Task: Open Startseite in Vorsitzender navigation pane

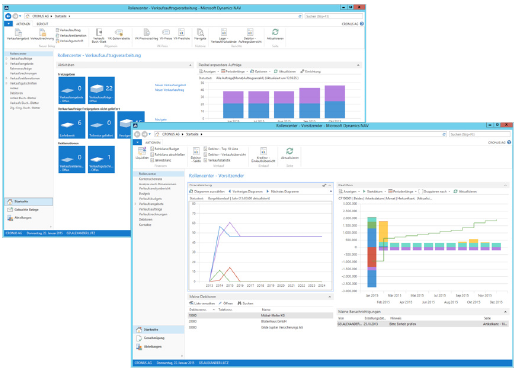Action: tap(158, 329)
